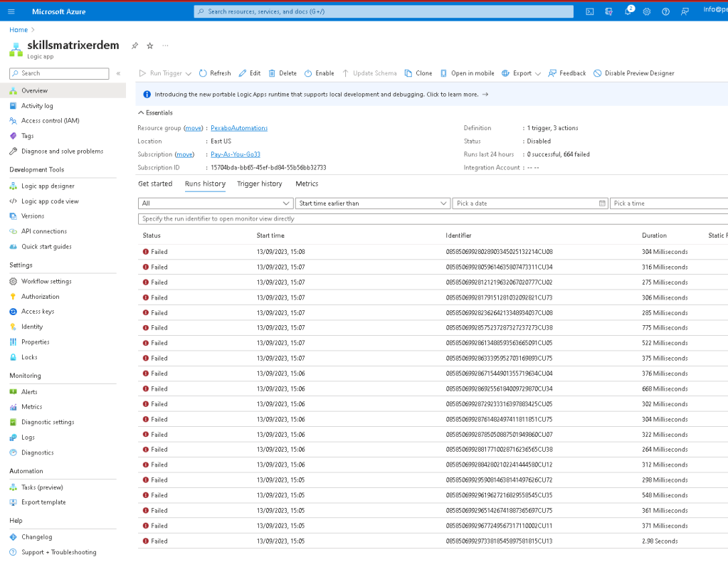Screen dimensions: 728x567
Task: Go to Home breadcrumb
Action: click(19, 30)
